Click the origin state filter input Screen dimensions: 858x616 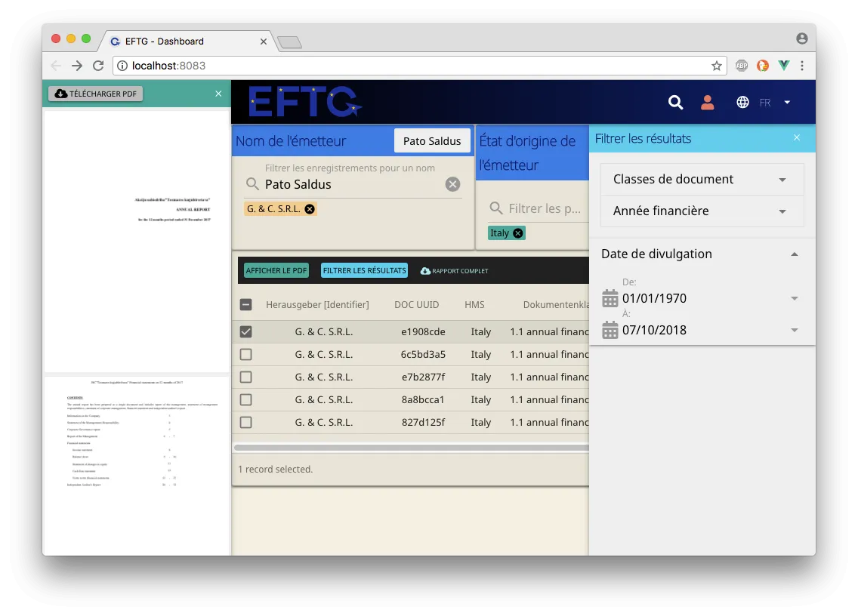[545, 208]
